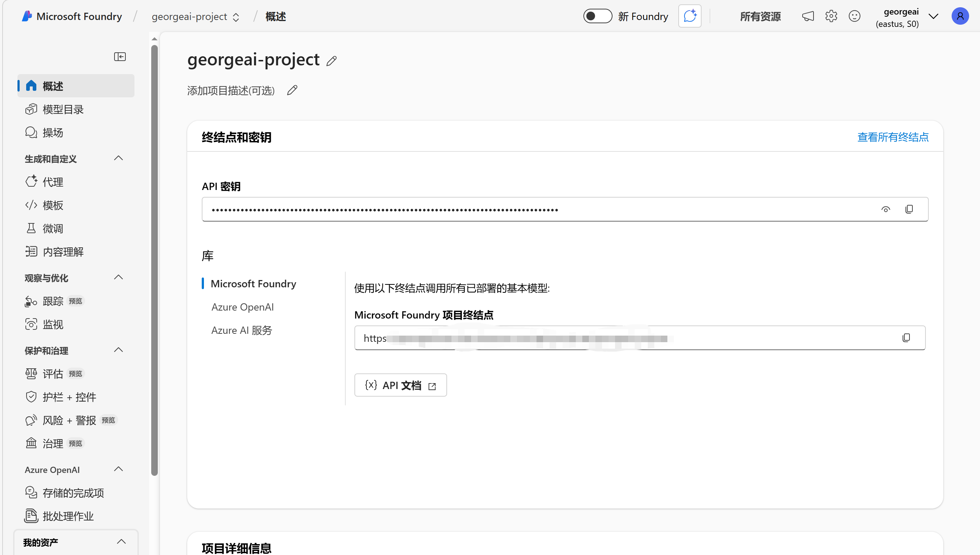Open 评估 evaluation page
The height and width of the screenshot is (555, 980).
76,374
